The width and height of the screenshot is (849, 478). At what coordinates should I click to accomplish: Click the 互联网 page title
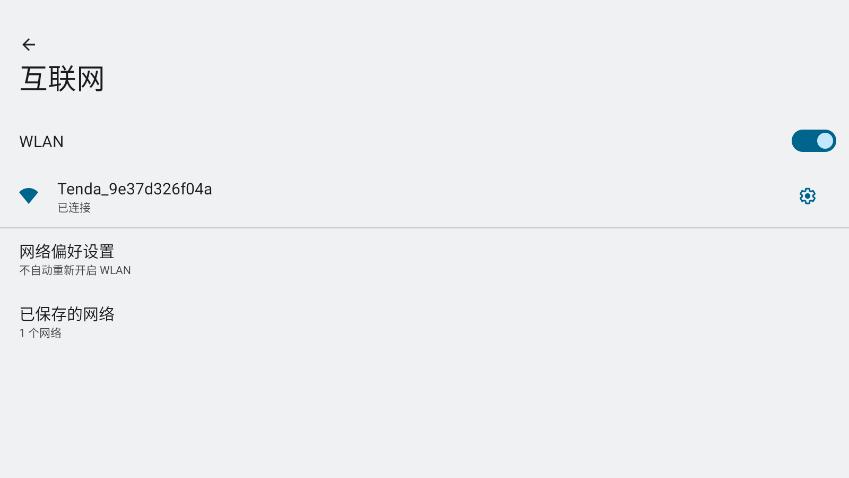pyautogui.click(x=62, y=79)
